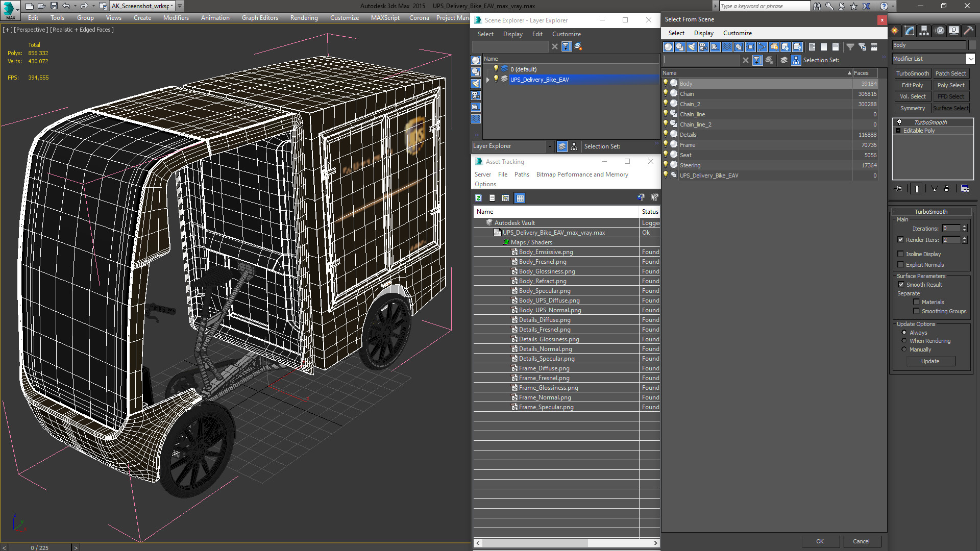This screenshot has height=551, width=980.
Task: Toggle Display Helpers filter in Select From Scene
Action: click(x=715, y=47)
